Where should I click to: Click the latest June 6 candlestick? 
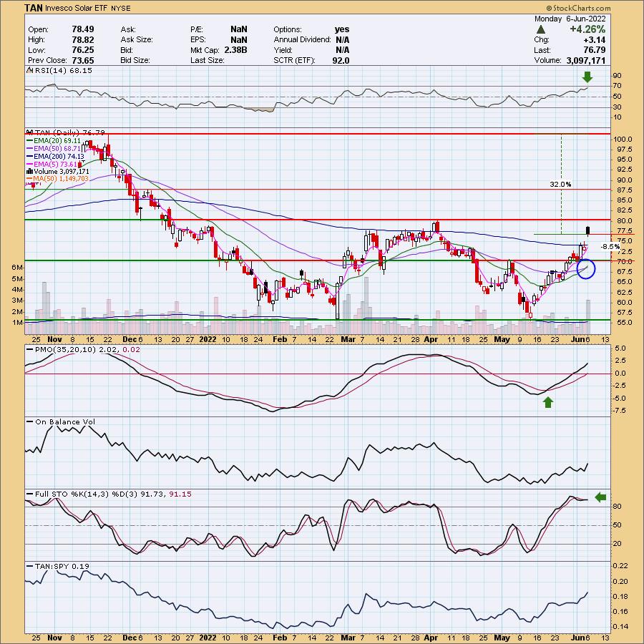[x=589, y=231]
